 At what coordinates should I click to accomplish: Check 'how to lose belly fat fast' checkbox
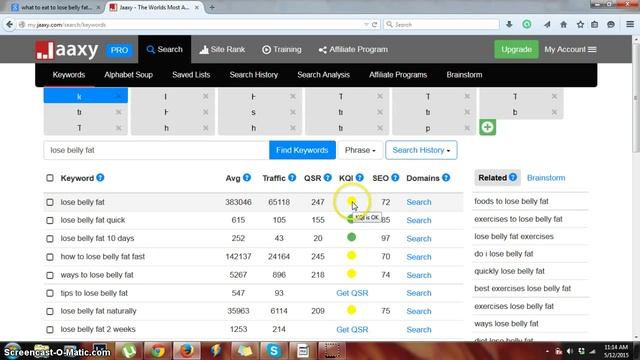(x=50, y=257)
